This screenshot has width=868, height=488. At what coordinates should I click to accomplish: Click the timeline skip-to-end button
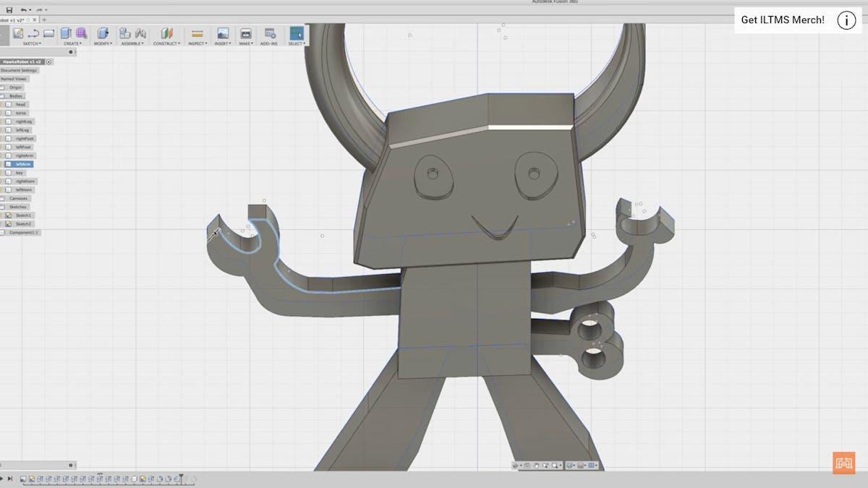[9, 479]
